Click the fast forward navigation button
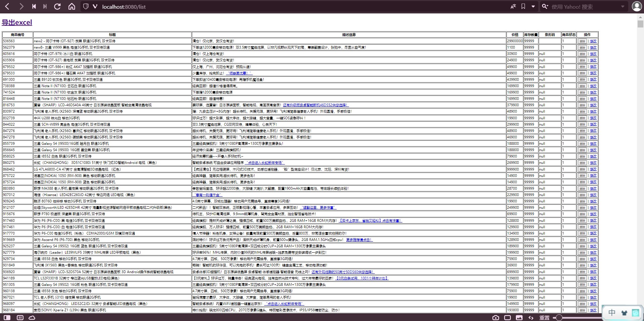This screenshot has width=644, height=321. pyautogui.click(x=45, y=6)
